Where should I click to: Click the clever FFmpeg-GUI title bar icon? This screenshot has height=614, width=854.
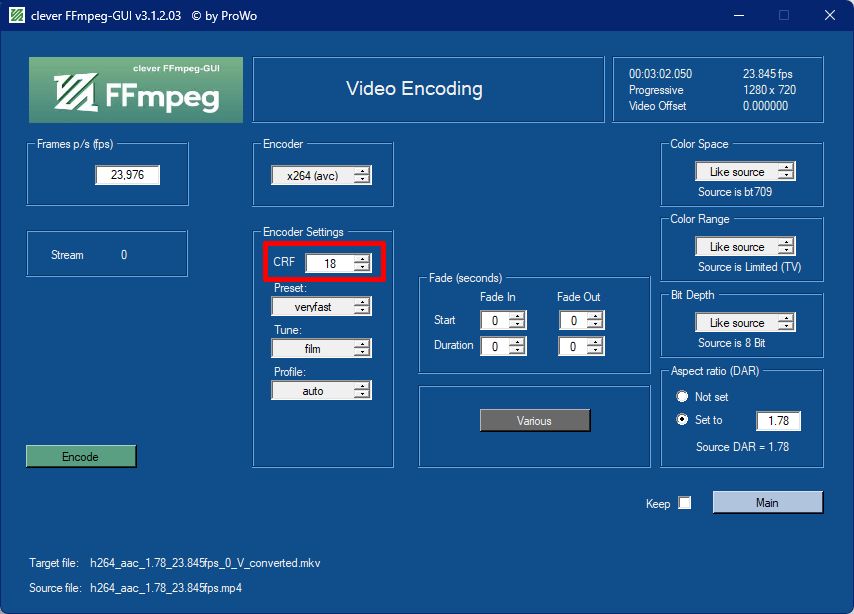[17, 15]
